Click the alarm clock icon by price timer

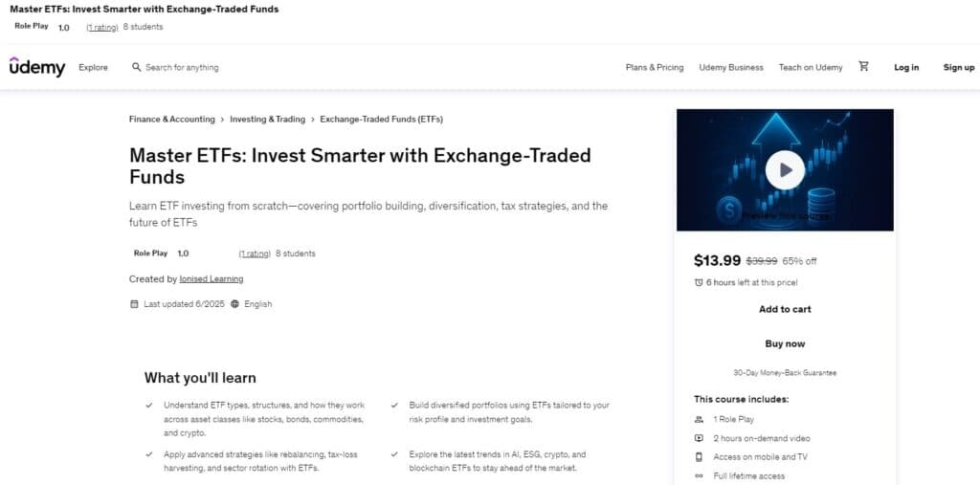pos(699,282)
